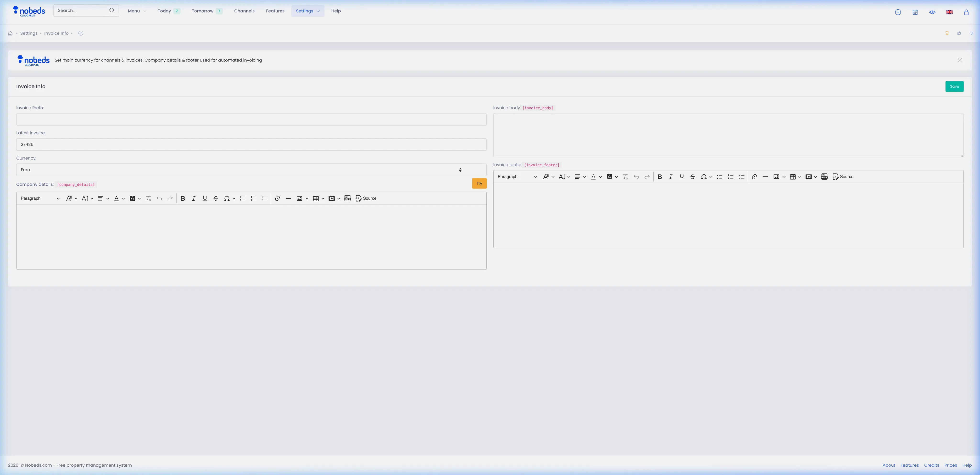The height and width of the screenshot is (475, 980).
Task: Insert horizontal line in Company details editor
Action: point(288,198)
